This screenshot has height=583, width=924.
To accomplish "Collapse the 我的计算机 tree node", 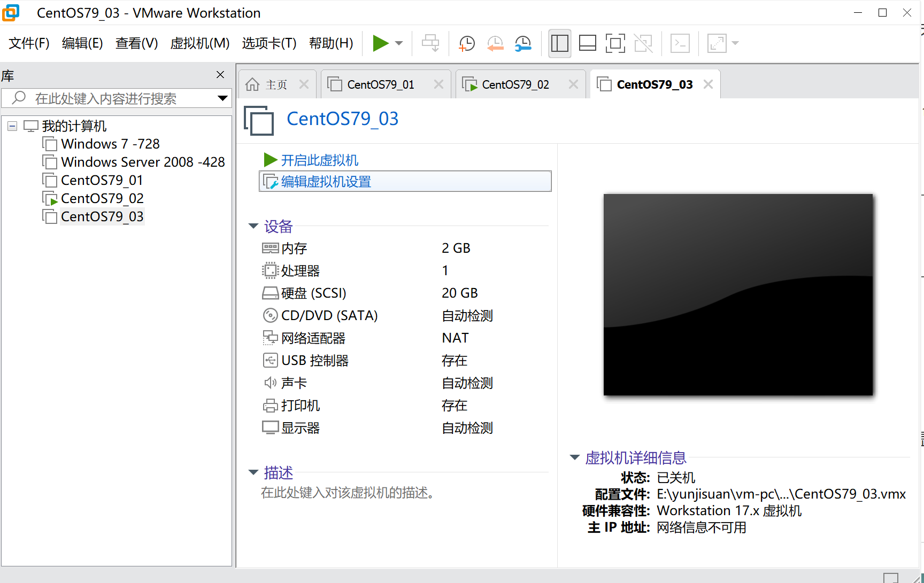I will tap(12, 126).
